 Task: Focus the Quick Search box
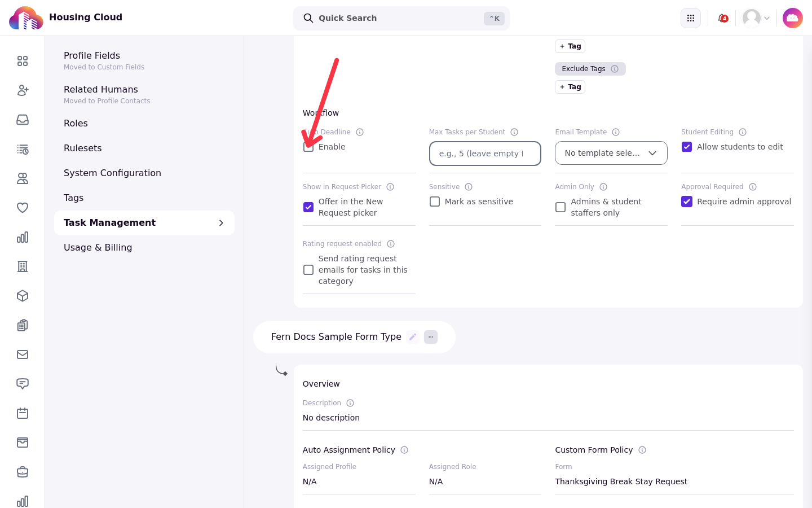tap(401, 18)
